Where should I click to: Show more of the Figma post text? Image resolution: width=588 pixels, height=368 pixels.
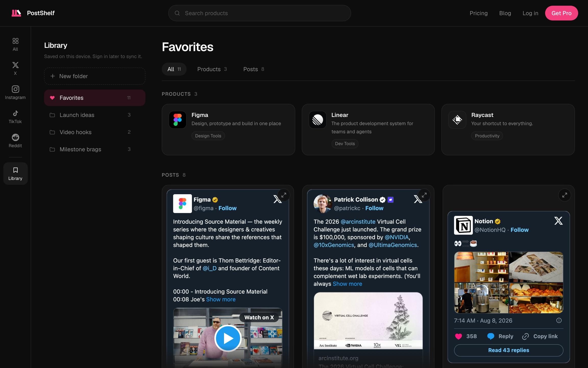[221, 300]
